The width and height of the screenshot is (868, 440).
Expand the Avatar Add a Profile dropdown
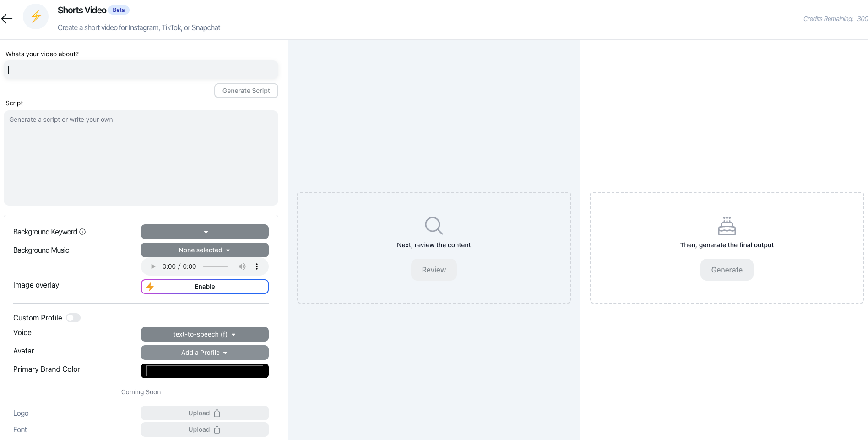[205, 353]
